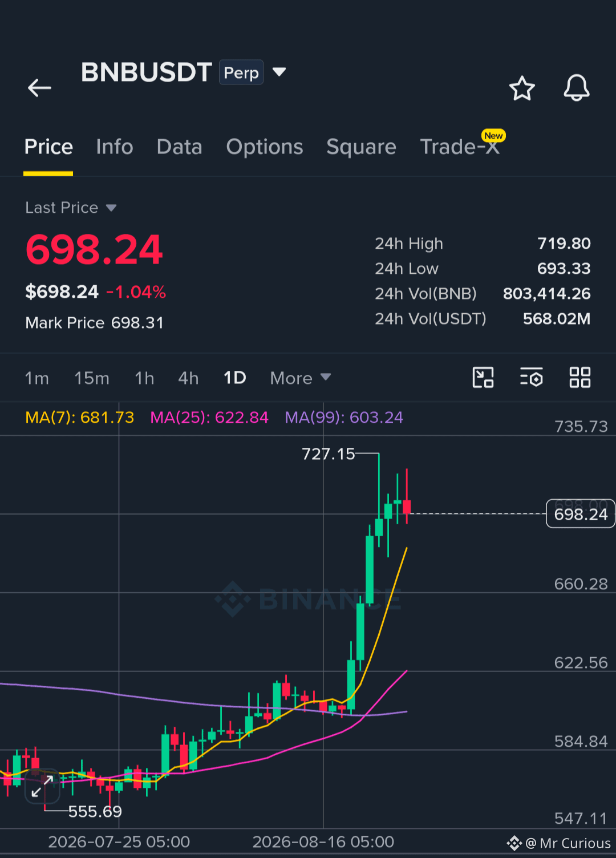Open chart indicator settings icon
Screen dimensions: 616x858
[x=531, y=378]
